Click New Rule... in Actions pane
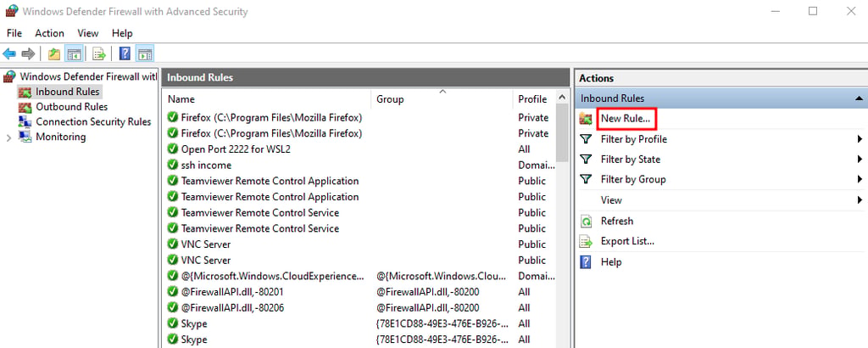Screen dimensions: 868x348 tap(625, 119)
